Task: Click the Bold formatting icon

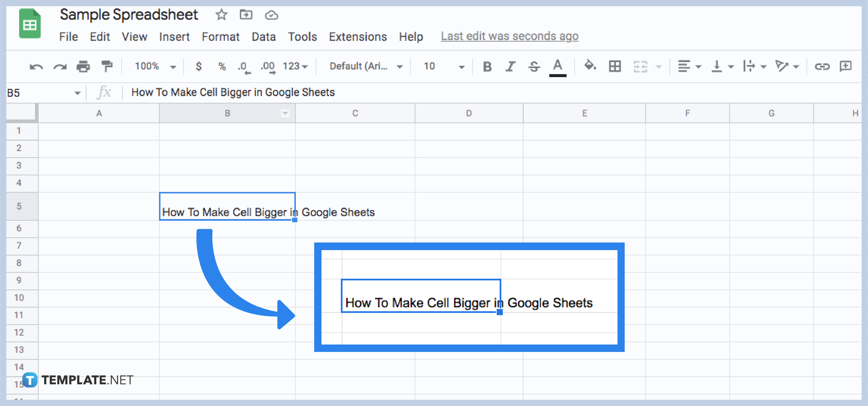Action: pyautogui.click(x=486, y=66)
